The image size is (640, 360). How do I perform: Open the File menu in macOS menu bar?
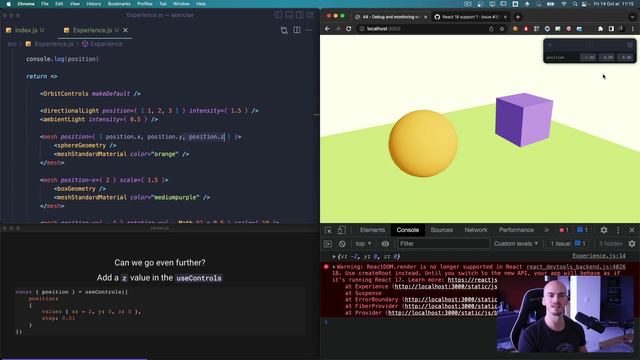coord(44,4)
